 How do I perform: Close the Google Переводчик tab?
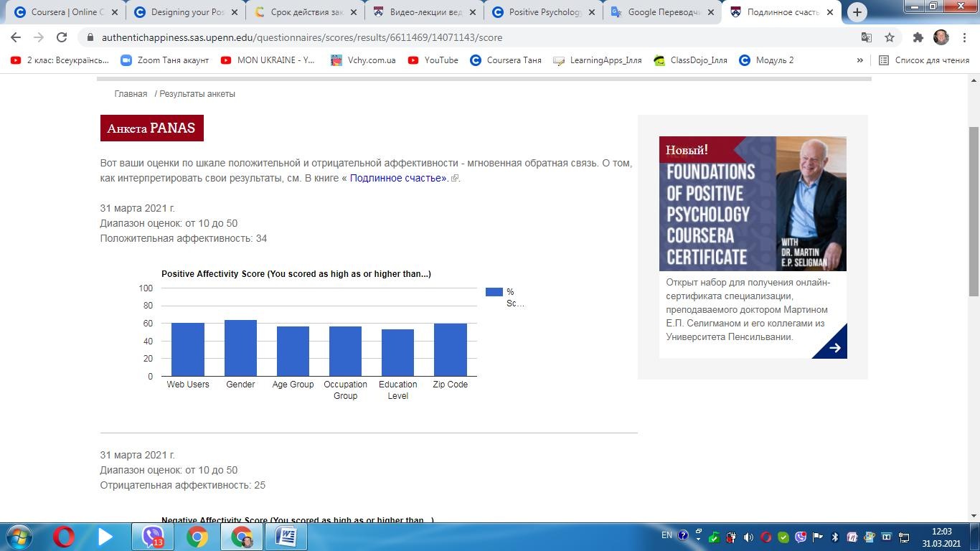pos(710,12)
